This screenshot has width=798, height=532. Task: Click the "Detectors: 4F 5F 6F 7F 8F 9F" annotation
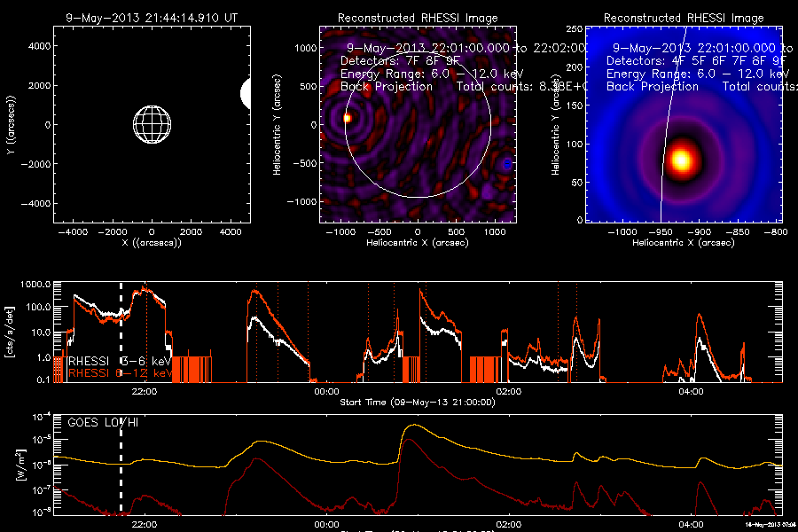(x=694, y=60)
